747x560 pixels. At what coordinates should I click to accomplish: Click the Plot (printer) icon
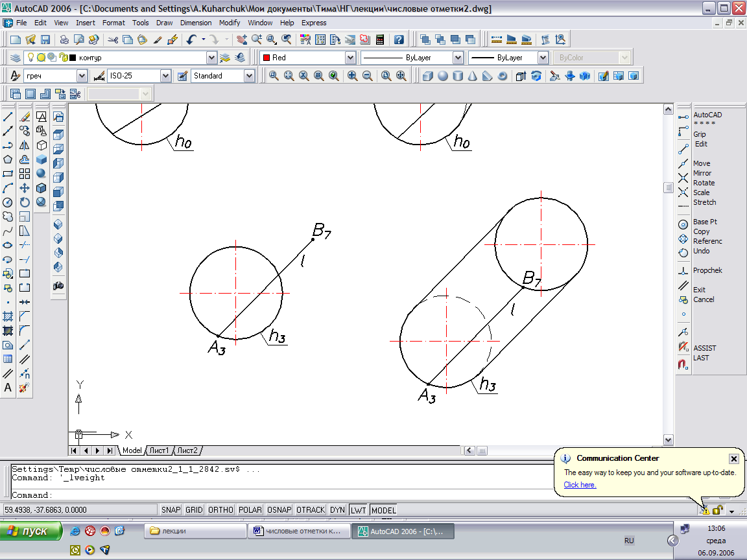tap(64, 40)
